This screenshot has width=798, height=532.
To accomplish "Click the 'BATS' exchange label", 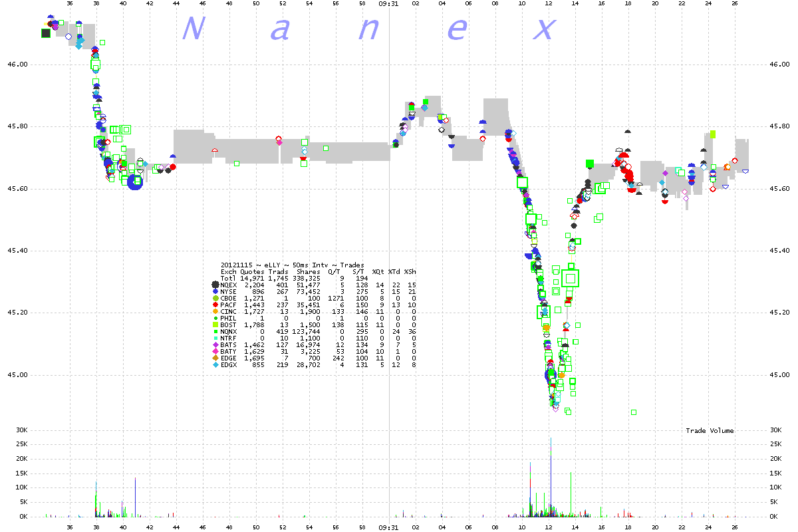I will coord(229,344).
